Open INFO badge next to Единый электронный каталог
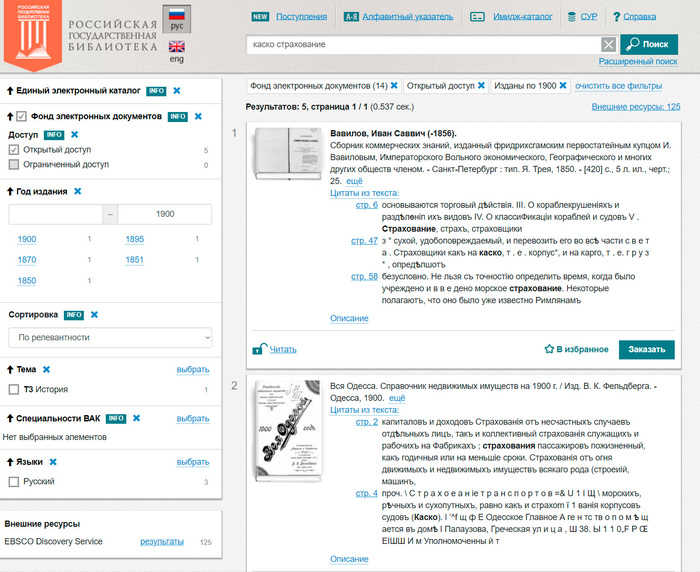The image size is (700, 572). [156, 91]
